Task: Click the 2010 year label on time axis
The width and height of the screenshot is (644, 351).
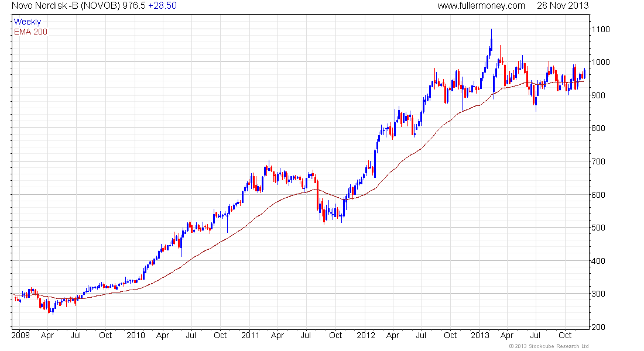Action: 136,335
